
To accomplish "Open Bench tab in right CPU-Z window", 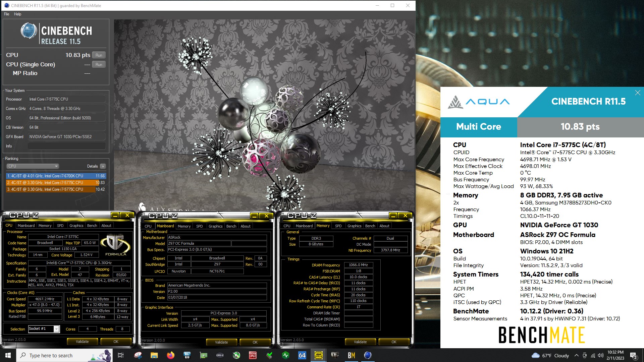I will [370, 226].
